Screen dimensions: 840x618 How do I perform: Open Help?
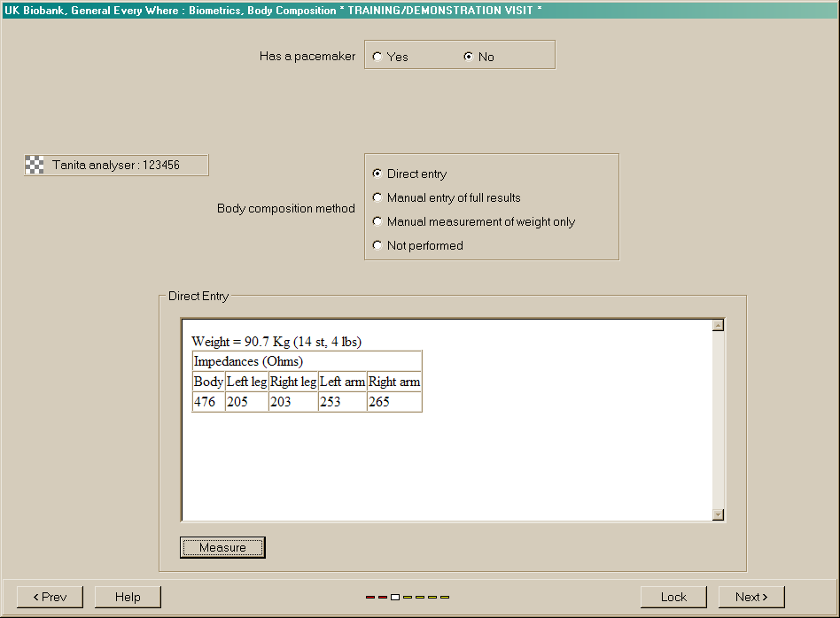coord(128,597)
